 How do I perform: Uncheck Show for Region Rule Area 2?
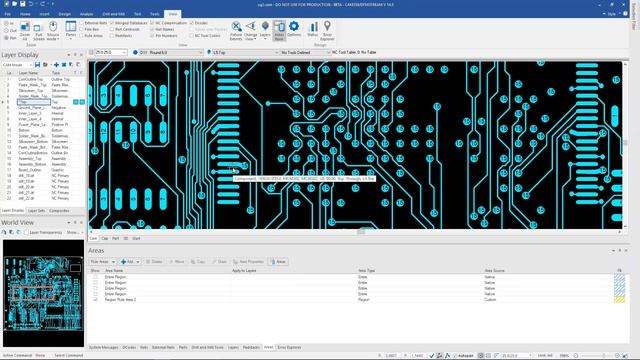tap(95, 299)
